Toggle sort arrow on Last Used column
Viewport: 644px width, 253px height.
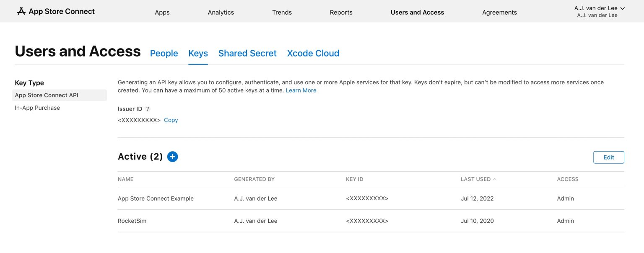pyautogui.click(x=495, y=179)
